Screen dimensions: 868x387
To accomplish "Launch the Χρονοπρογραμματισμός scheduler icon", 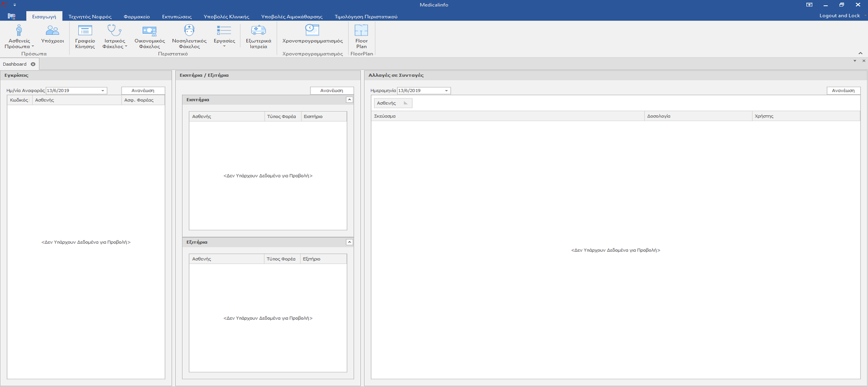I will pyautogui.click(x=312, y=31).
